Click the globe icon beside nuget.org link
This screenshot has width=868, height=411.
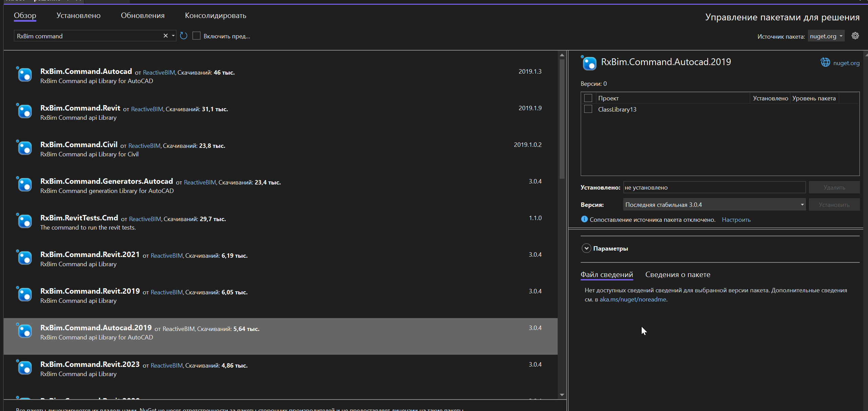click(x=825, y=63)
